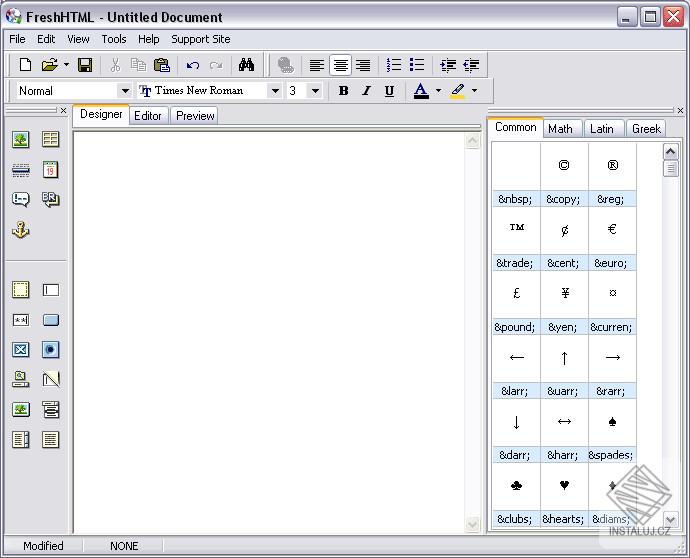690x558 pixels.
Task: Open the Edit menu
Action: (x=46, y=39)
